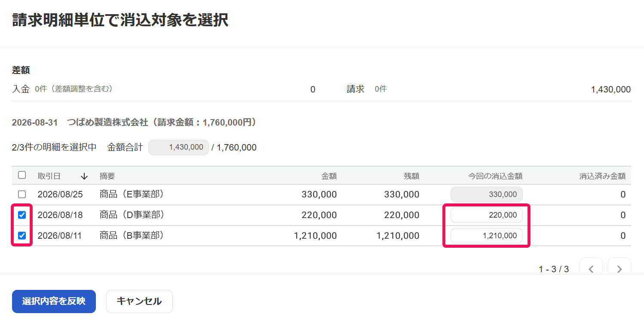Screen dimensions: 644x323
Task: Click the つばめ製造株式会社 invoice heading
Action: click(135, 123)
